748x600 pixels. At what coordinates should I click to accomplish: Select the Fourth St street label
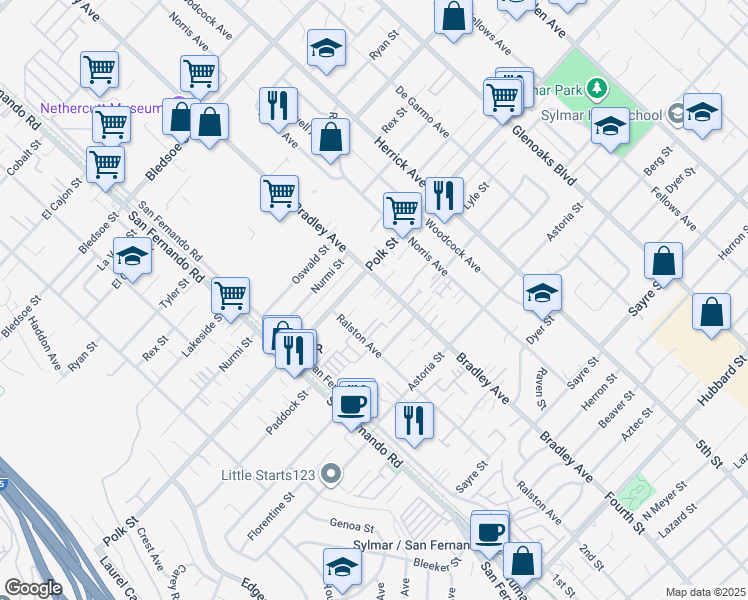(625, 513)
